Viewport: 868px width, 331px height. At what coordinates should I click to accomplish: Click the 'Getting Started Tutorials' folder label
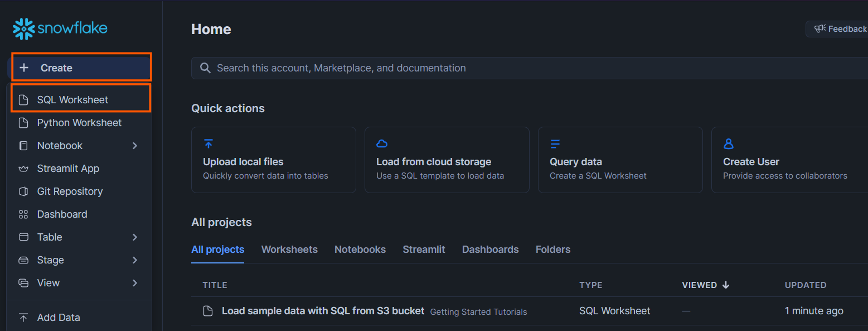[x=479, y=311]
